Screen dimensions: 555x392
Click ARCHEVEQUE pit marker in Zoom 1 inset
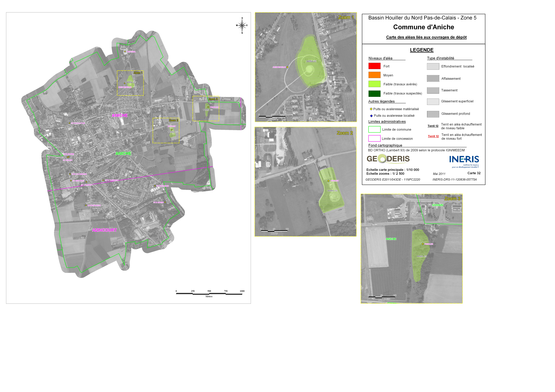pos(287,67)
